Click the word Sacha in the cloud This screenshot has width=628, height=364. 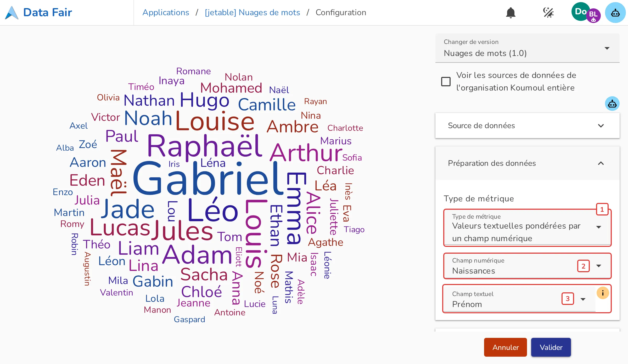204,274
